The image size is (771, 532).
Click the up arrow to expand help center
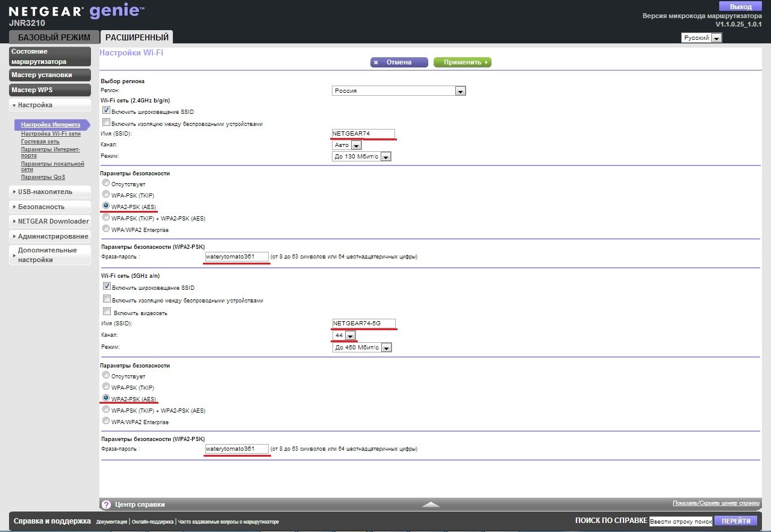[x=430, y=504]
